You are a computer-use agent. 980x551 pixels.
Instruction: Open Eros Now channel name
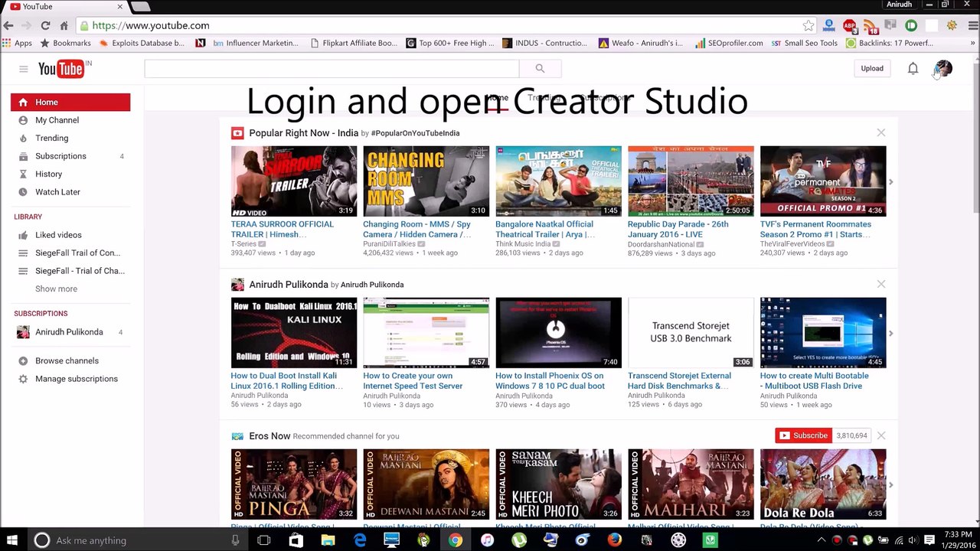269,436
